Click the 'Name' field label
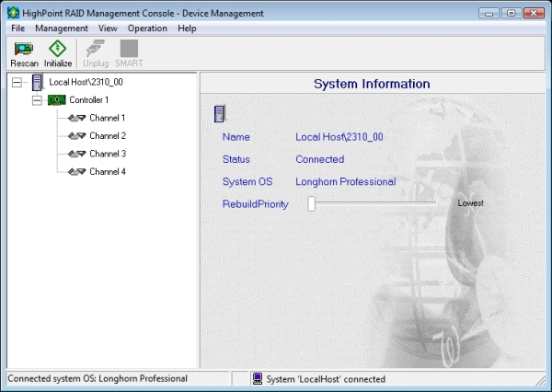Image resolution: width=552 pixels, height=392 pixels. [x=236, y=137]
